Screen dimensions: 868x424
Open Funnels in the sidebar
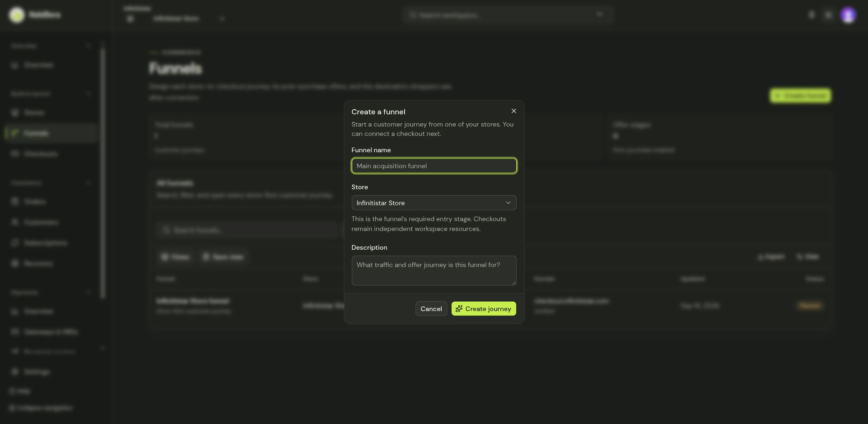pyautogui.click(x=52, y=134)
